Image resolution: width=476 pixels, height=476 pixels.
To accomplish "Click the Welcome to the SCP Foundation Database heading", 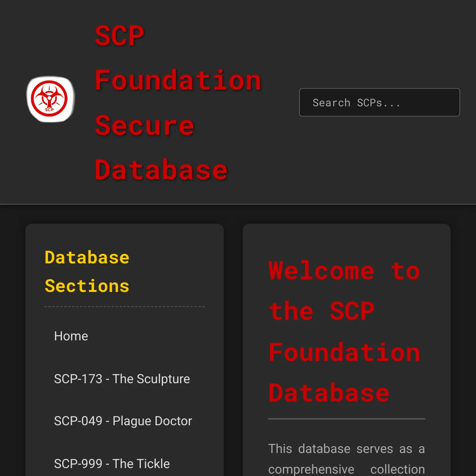I will click(x=344, y=332).
